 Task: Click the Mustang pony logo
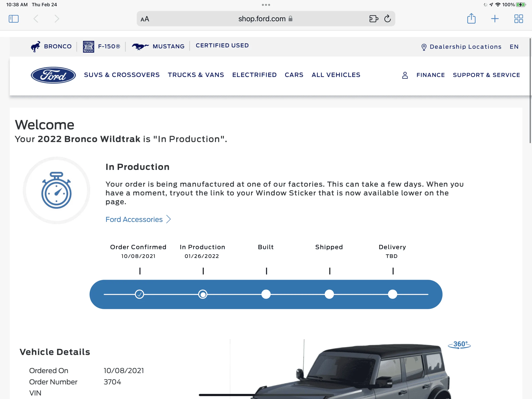(x=140, y=46)
